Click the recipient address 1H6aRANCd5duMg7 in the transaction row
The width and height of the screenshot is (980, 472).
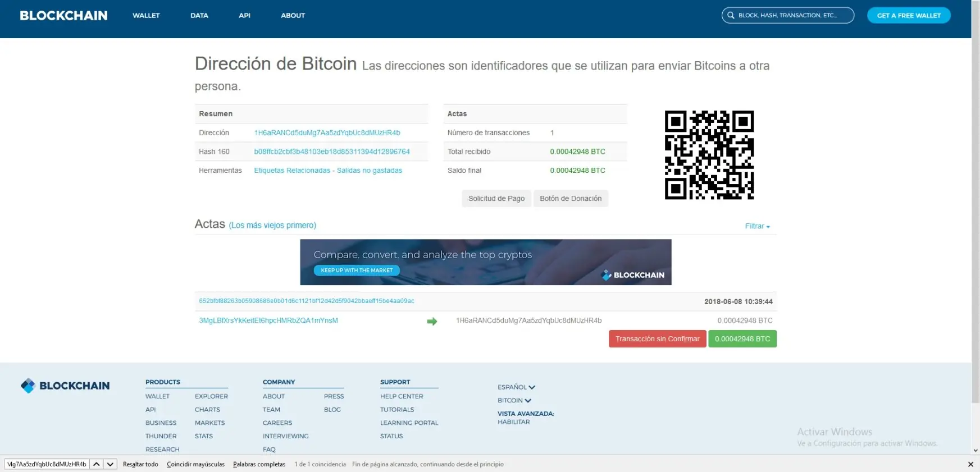528,321
